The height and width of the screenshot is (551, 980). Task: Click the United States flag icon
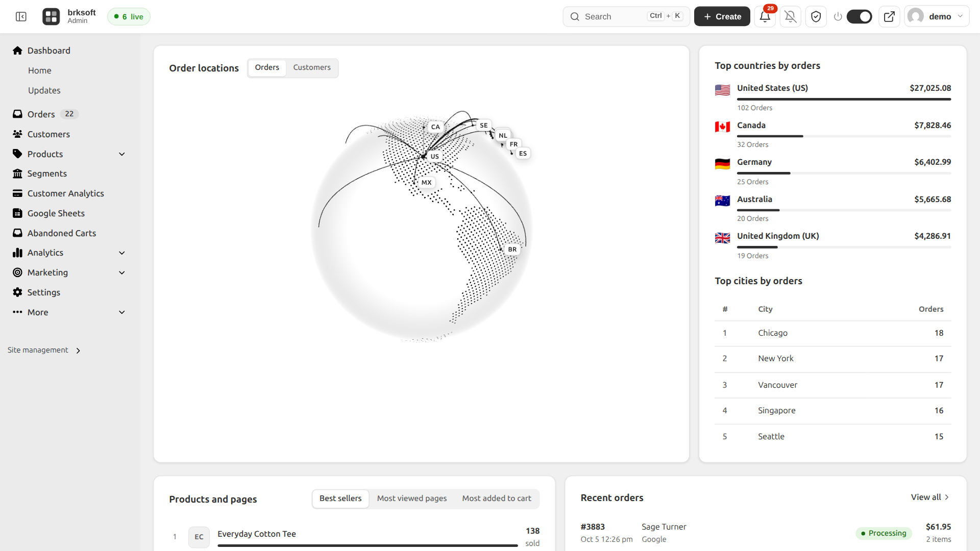click(x=722, y=90)
